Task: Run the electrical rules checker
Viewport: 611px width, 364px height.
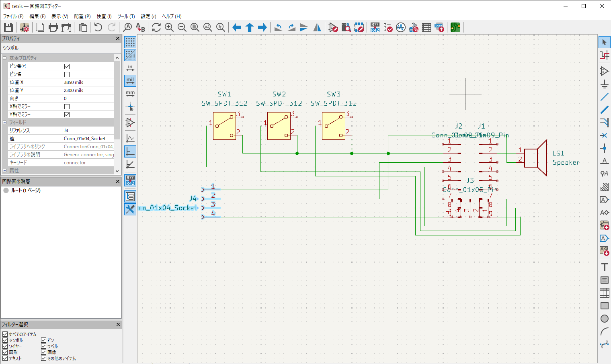Action: [x=388, y=27]
